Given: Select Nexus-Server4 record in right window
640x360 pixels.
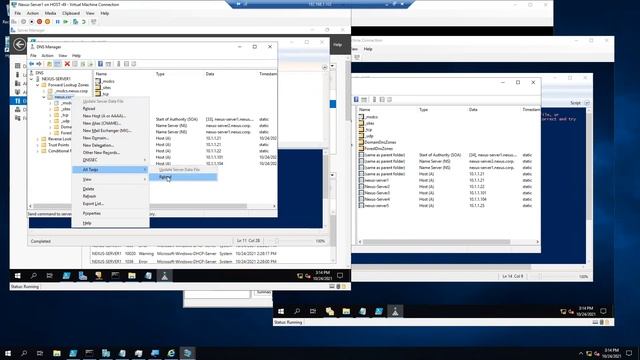Looking at the screenshot, I should pos(377,200).
